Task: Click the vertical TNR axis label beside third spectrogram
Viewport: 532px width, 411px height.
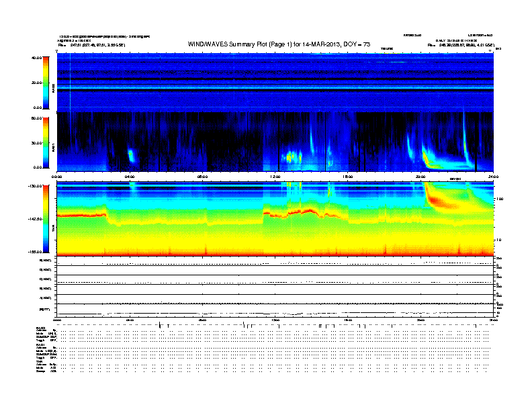Action: (x=53, y=228)
